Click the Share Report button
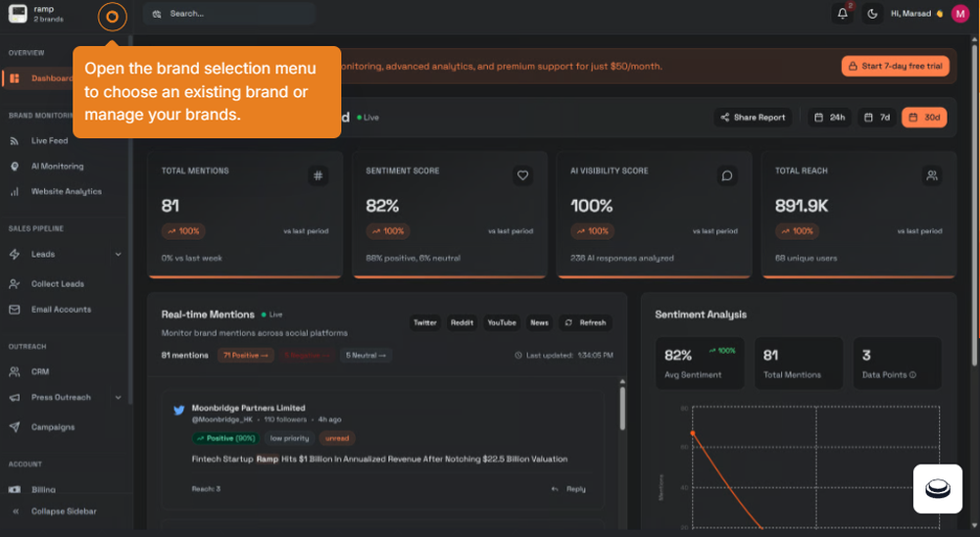Image resolution: width=980 pixels, height=537 pixels. click(x=753, y=118)
